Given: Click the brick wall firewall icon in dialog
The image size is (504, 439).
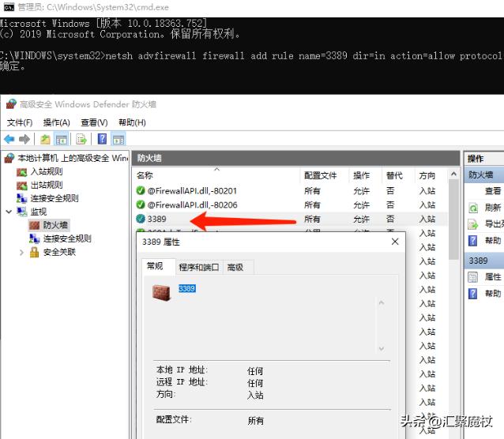Looking at the screenshot, I should click(161, 292).
